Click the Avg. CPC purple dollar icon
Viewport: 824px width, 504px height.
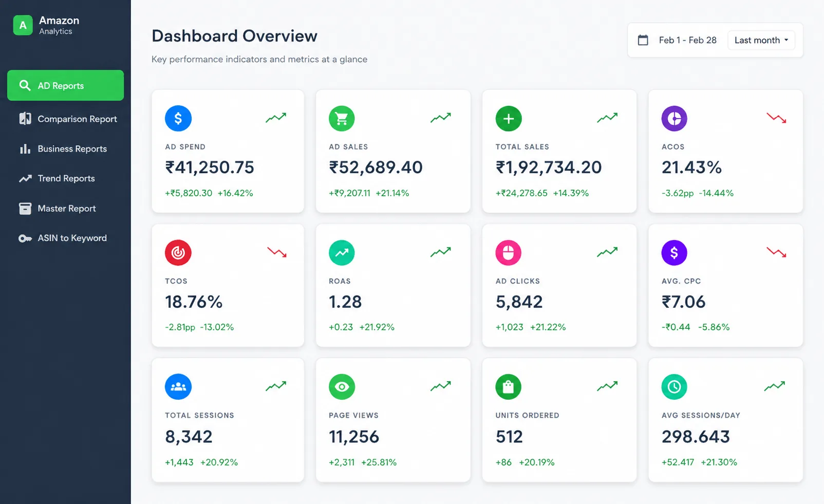tap(675, 253)
